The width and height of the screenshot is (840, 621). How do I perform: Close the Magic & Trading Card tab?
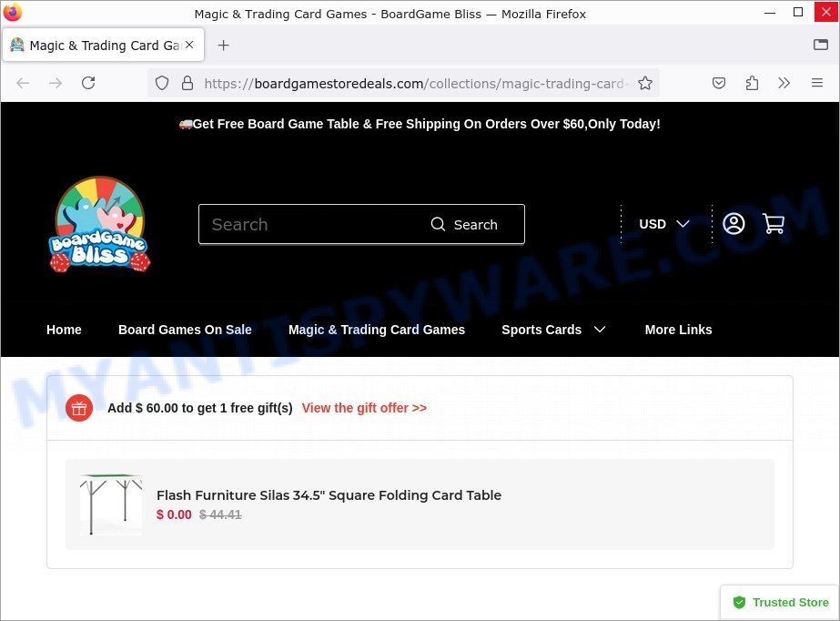coord(189,45)
